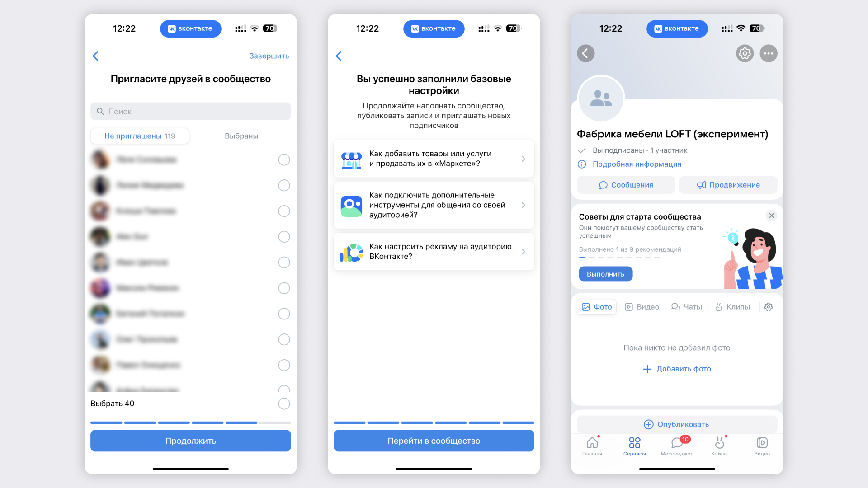Click Перейти в сообщество button
This screenshot has height=488, width=868.
pos(434,441)
